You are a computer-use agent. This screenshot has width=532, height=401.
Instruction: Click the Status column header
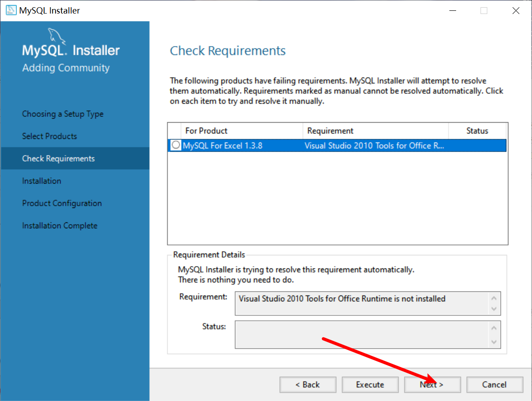[x=477, y=131]
